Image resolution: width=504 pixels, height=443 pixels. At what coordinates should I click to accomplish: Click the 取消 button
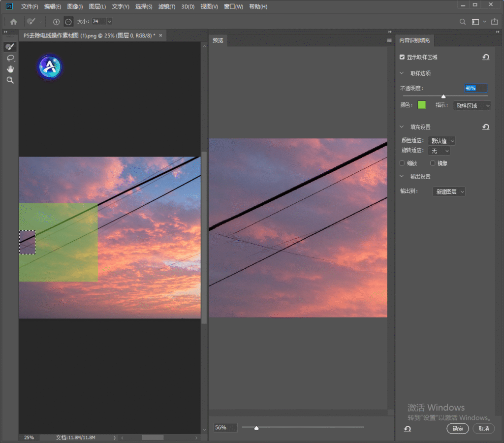[x=484, y=429]
